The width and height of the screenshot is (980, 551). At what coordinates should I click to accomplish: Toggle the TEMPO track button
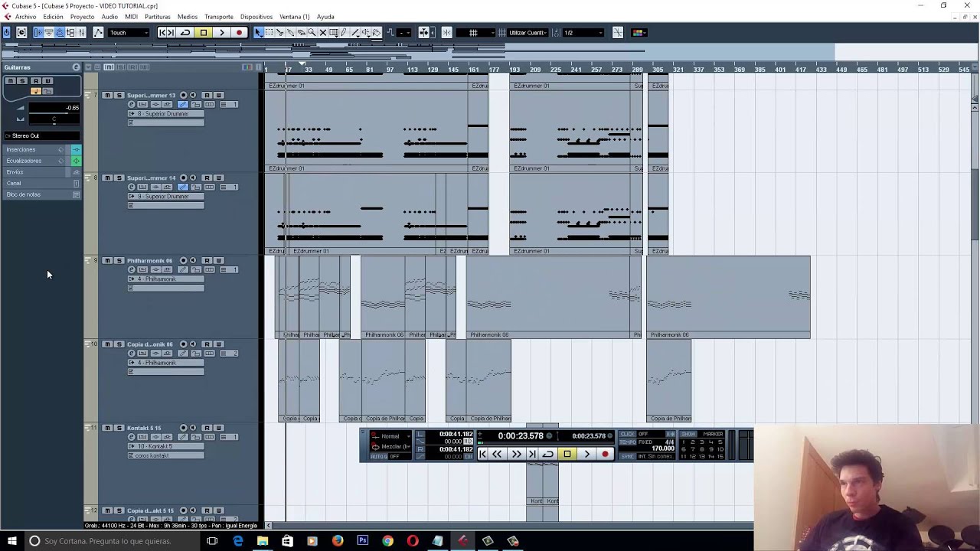click(627, 442)
